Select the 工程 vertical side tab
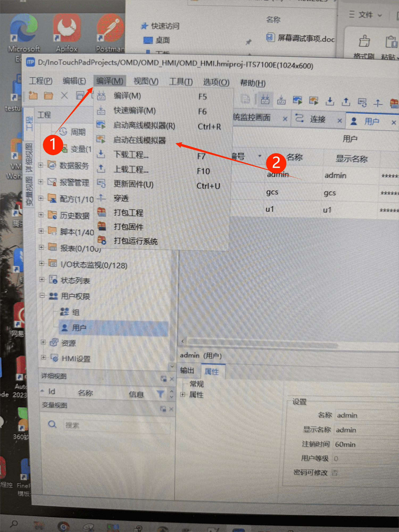The width and height of the screenshot is (399, 532). (29, 124)
